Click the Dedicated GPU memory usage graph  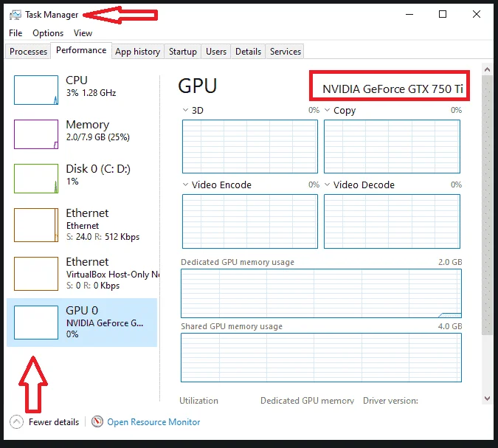[321, 293]
